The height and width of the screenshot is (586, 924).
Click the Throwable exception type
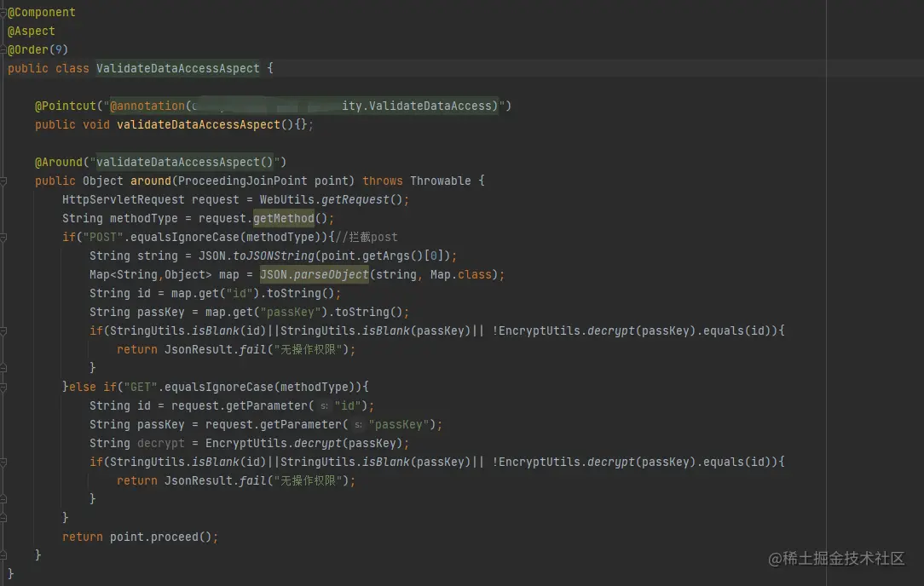pos(441,181)
